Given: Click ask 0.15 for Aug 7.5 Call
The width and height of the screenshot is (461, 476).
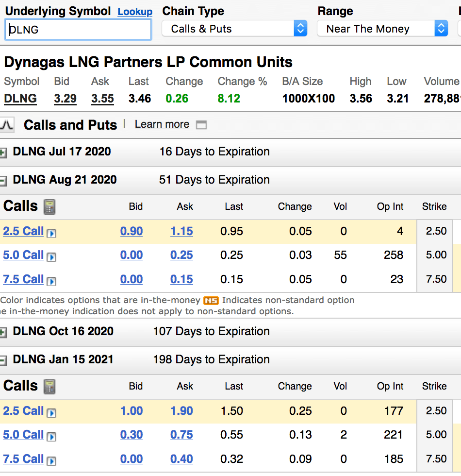Looking at the screenshot, I should [x=181, y=279].
